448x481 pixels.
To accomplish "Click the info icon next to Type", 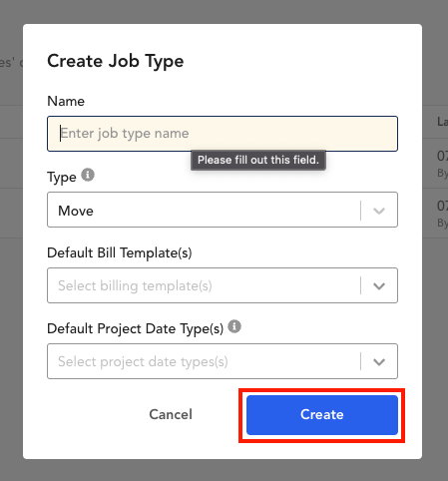I will [88, 175].
